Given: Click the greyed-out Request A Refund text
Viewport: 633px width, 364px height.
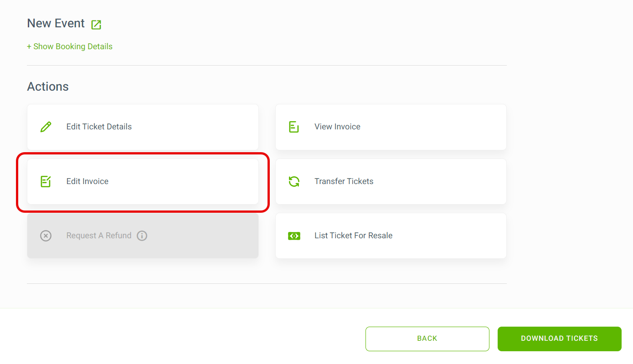Looking at the screenshot, I should coord(99,236).
